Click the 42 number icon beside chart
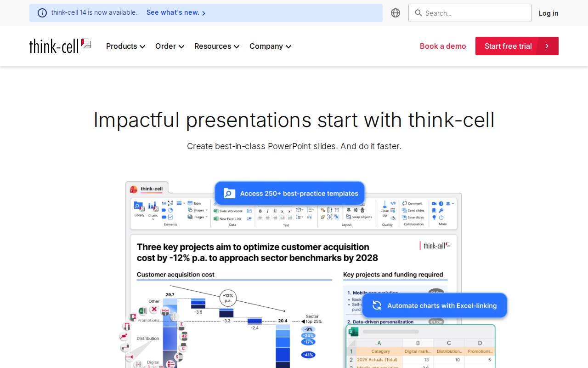Image resolution: width=588 pixels, height=368 pixels. [184, 336]
